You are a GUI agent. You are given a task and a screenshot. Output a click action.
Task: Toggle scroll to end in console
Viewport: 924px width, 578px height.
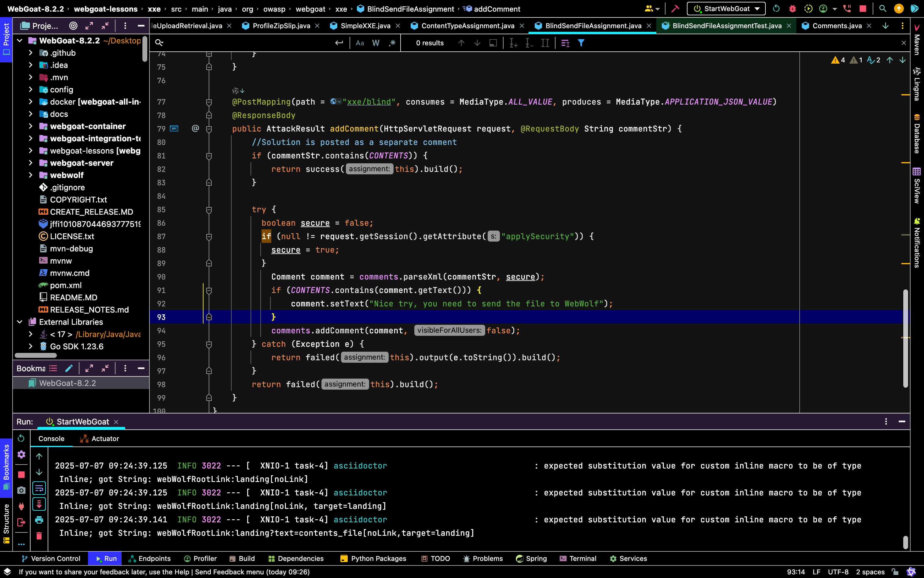pyautogui.click(x=39, y=504)
